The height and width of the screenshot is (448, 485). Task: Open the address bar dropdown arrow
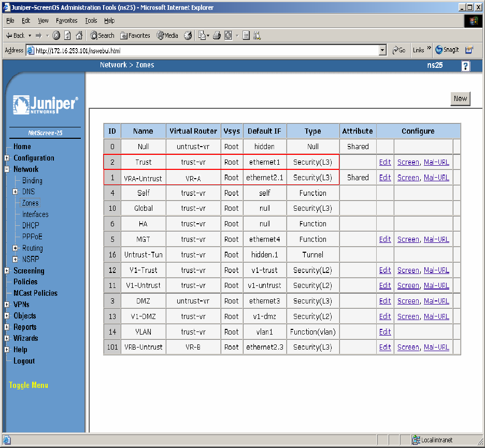383,50
